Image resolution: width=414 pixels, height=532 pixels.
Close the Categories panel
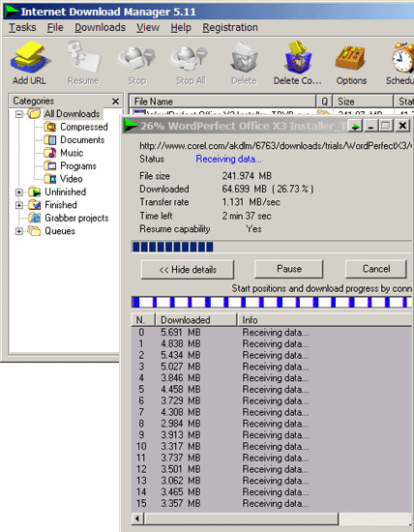pos(115,102)
